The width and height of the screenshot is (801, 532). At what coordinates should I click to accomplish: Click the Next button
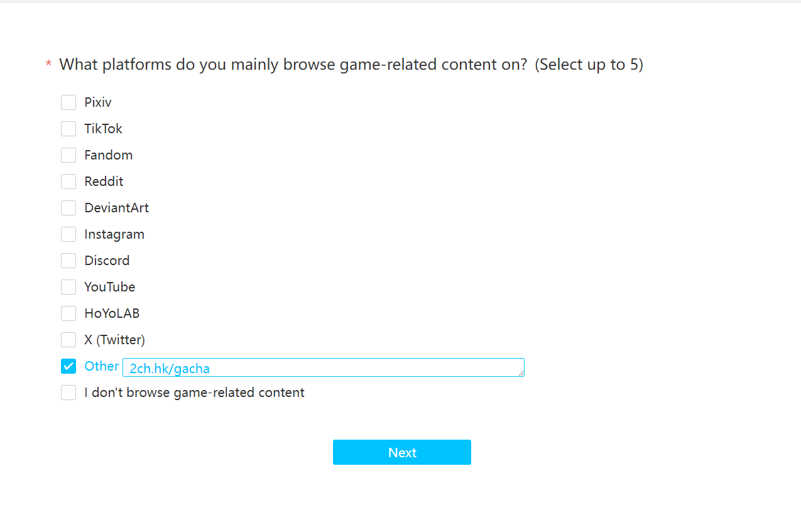tap(402, 452)
